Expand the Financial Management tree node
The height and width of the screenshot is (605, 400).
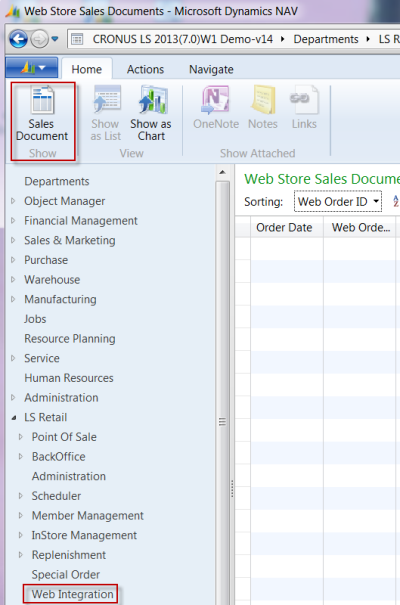(13, 221)
